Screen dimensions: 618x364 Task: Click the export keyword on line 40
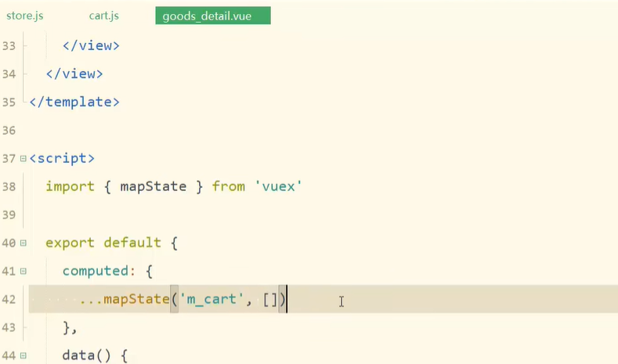point(70,243)
